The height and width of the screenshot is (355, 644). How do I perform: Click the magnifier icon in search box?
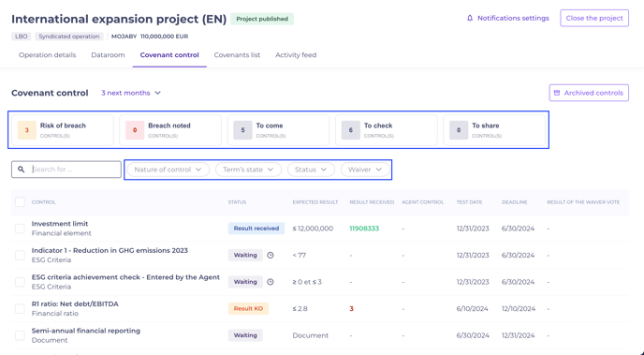pos(22,170)
